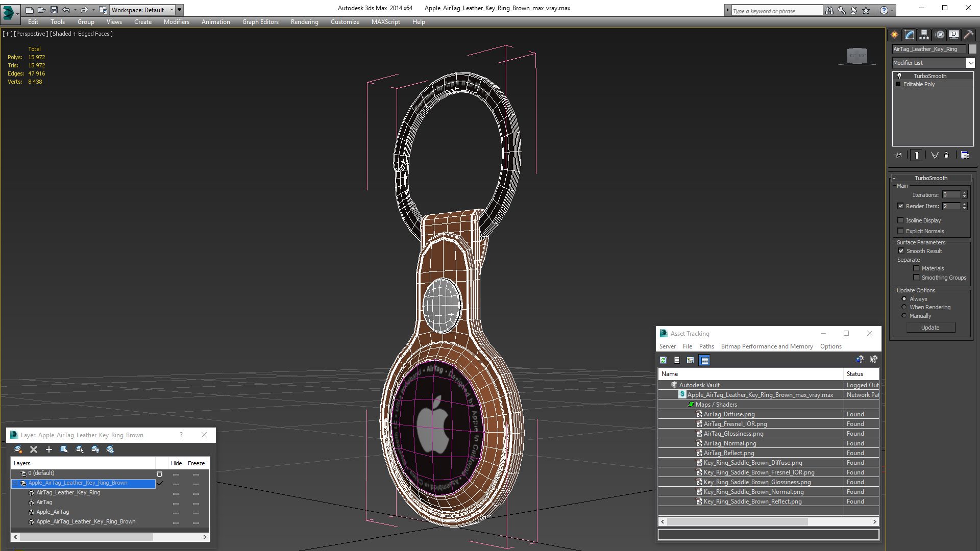
Task: Click Iterations spinner arrows
Action: click(964, 195)
